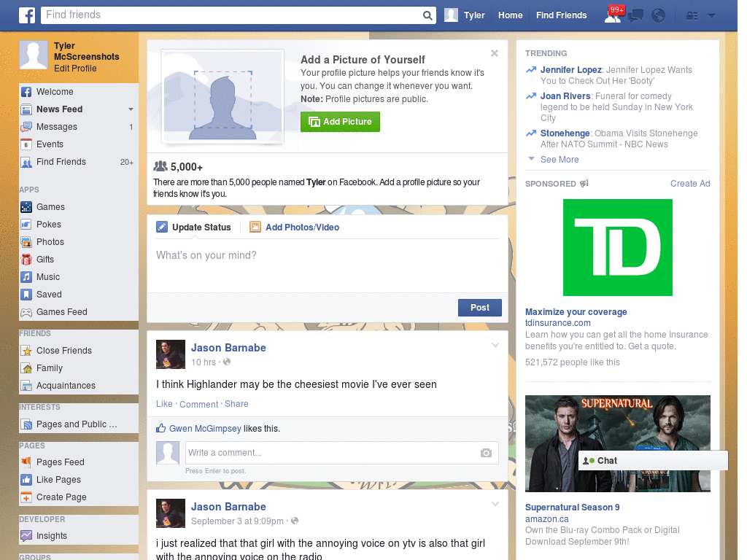Image resolution: width=747 pixels, height=560 pixels.
Task: Open Pages Feed
Action: coord(79,462)
